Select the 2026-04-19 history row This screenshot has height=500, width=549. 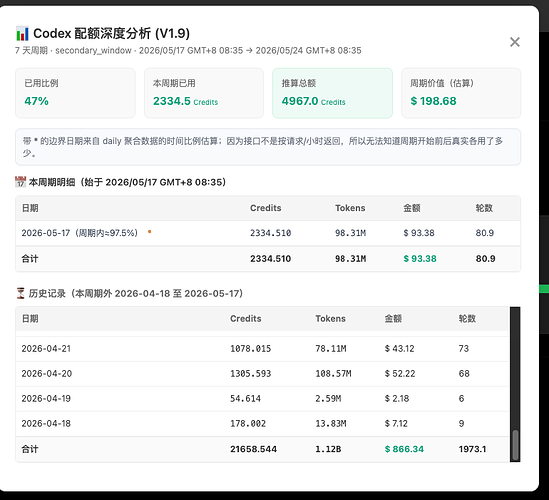tap(262, 398)
